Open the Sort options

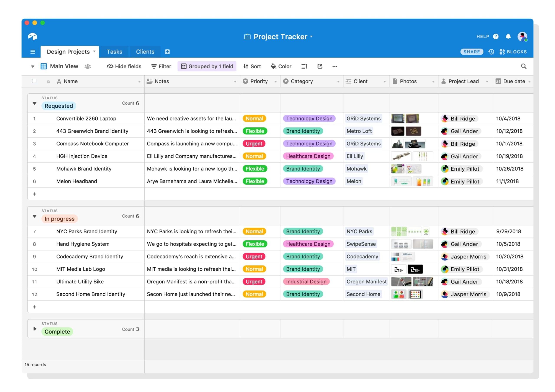[x=252, y=66]
